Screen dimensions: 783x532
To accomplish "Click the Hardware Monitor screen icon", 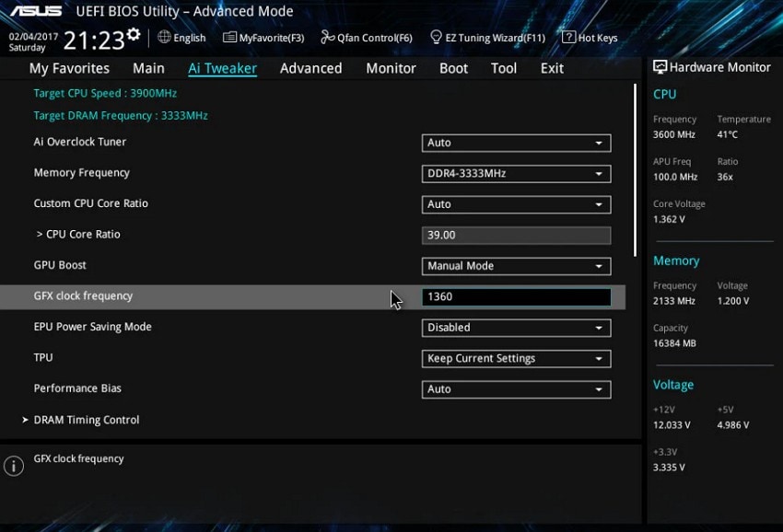I will click(x=660, y=66).
